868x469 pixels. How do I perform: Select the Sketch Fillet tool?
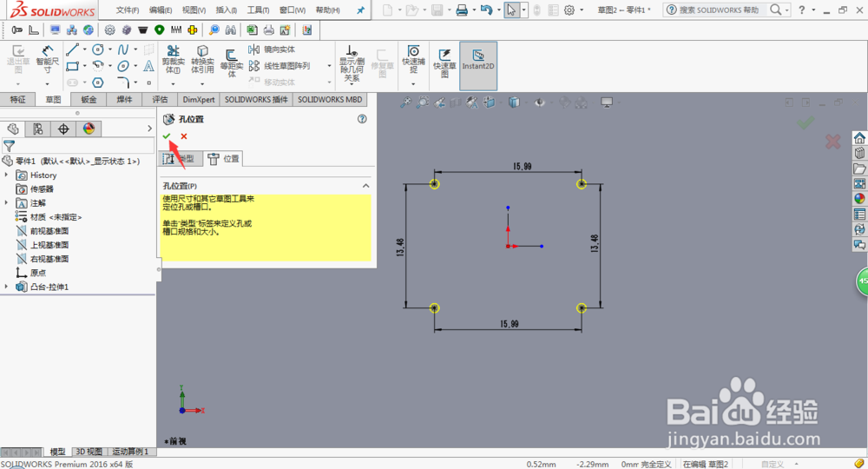point(123,83)
